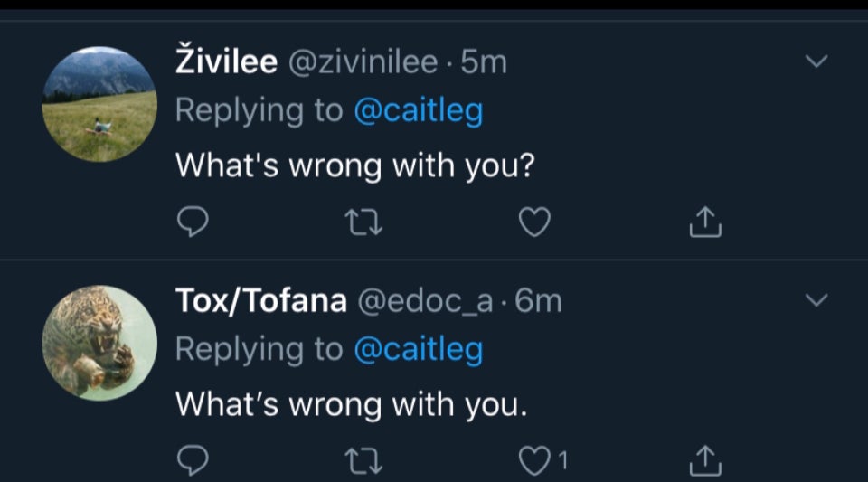The width and height of the screenshot is (868, 482).
Task: Reply to Tox/Tofana's tweet
Action: click(x=192, y=461)
